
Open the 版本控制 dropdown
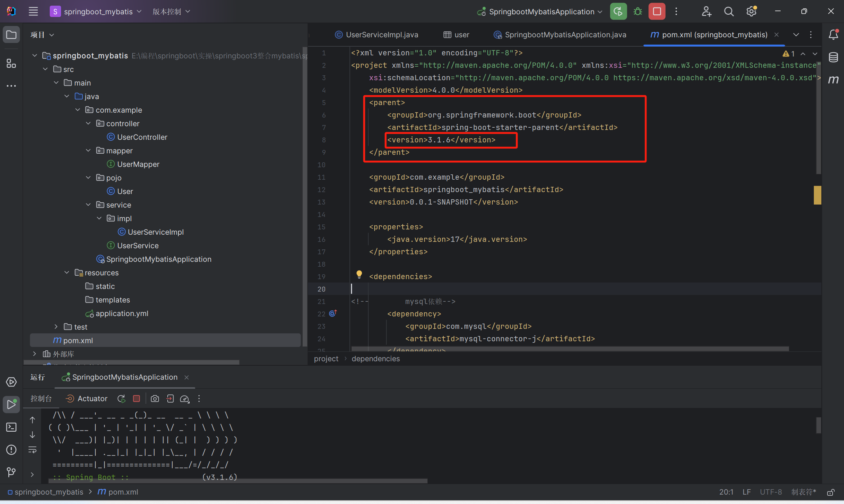point(171,11)
